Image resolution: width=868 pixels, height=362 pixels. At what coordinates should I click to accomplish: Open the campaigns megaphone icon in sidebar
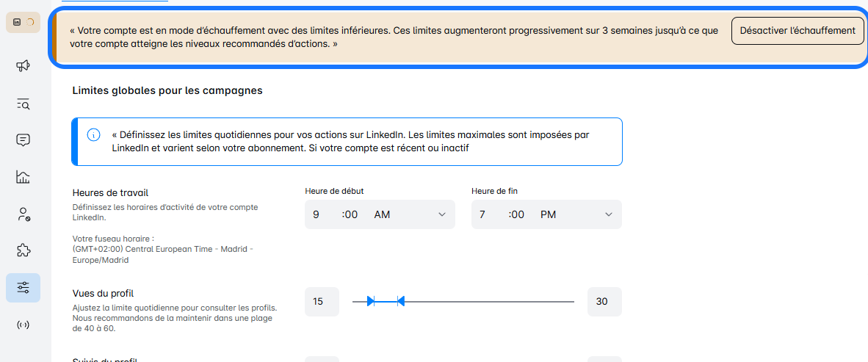(23, 66)
